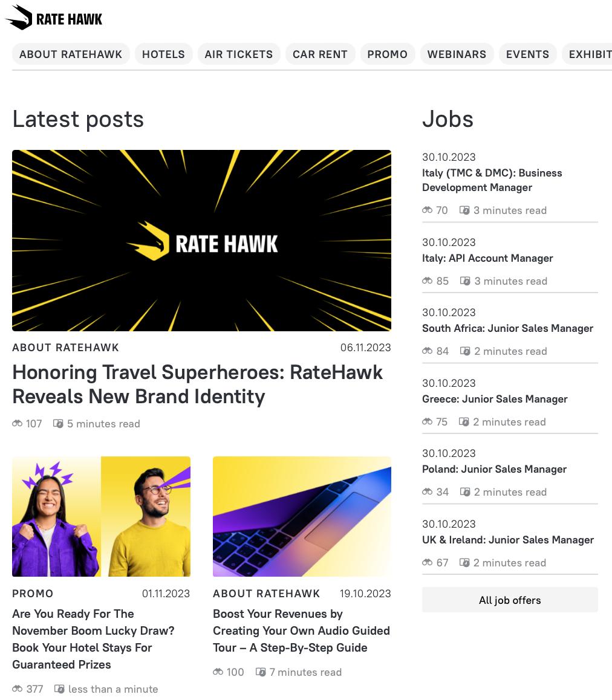Viewport: 612px width, 700px height.
Task: Switch to the WEBINARS section
Action: 457,54
